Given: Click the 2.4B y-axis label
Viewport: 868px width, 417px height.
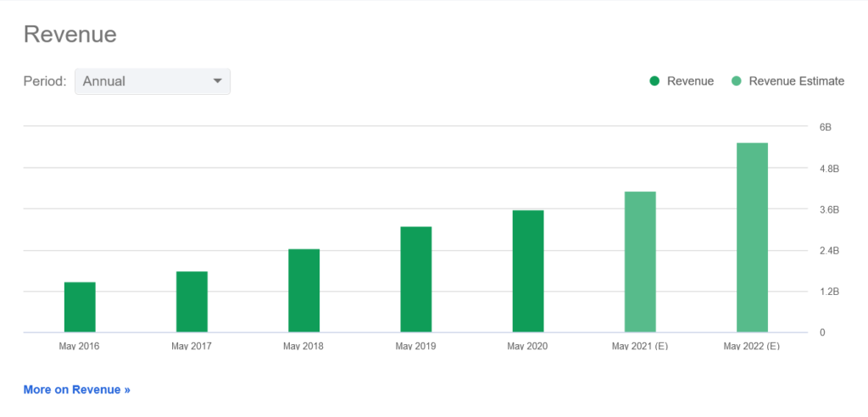Looking at the screenshot, I should (828, 251).
